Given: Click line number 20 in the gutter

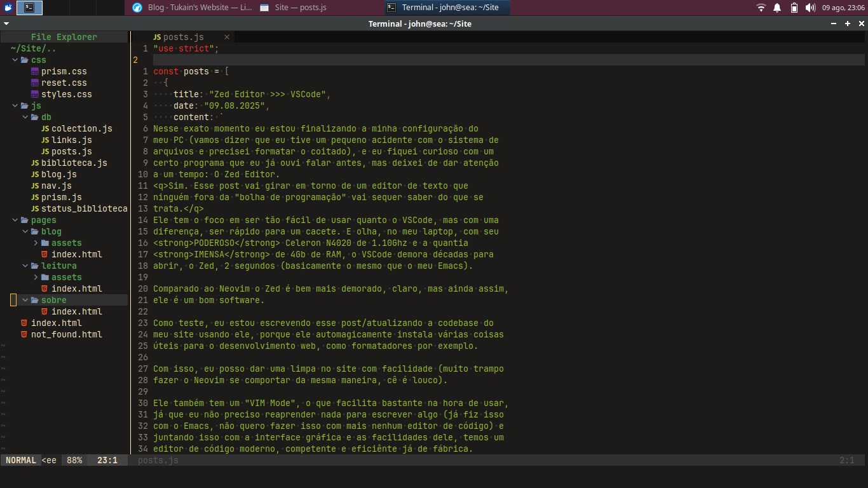Looking at the screenshot, I should (x=142, y=288).
